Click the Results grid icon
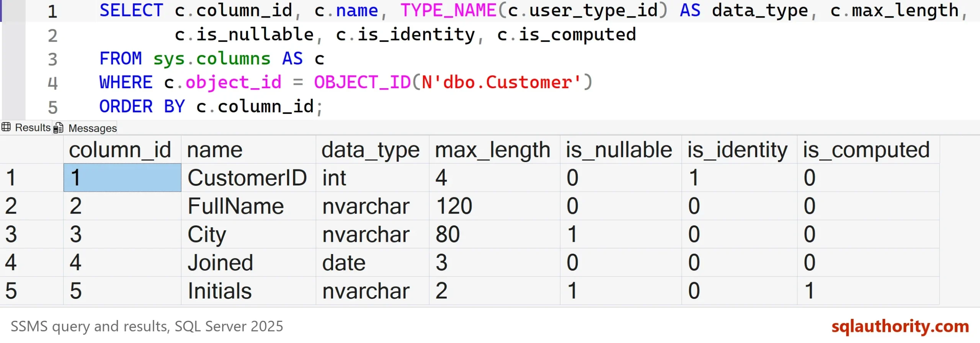 coord(6,127)
